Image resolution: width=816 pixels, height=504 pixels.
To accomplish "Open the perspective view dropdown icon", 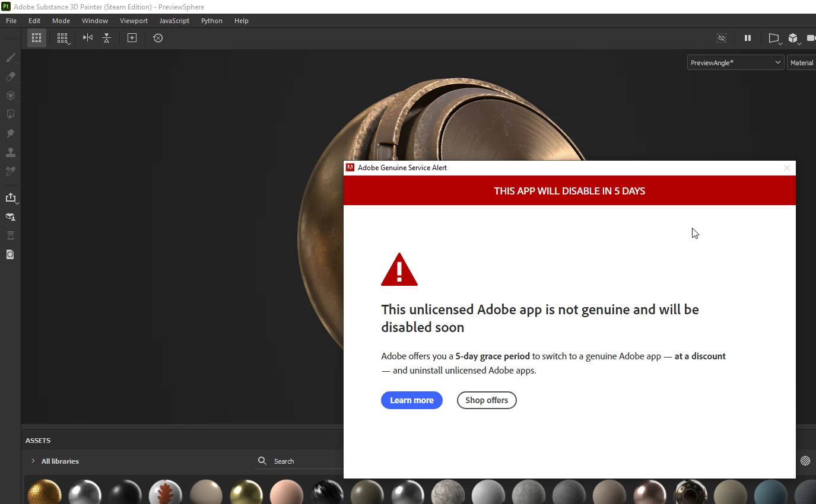I will pyautogui.click(x=774, y=39).
